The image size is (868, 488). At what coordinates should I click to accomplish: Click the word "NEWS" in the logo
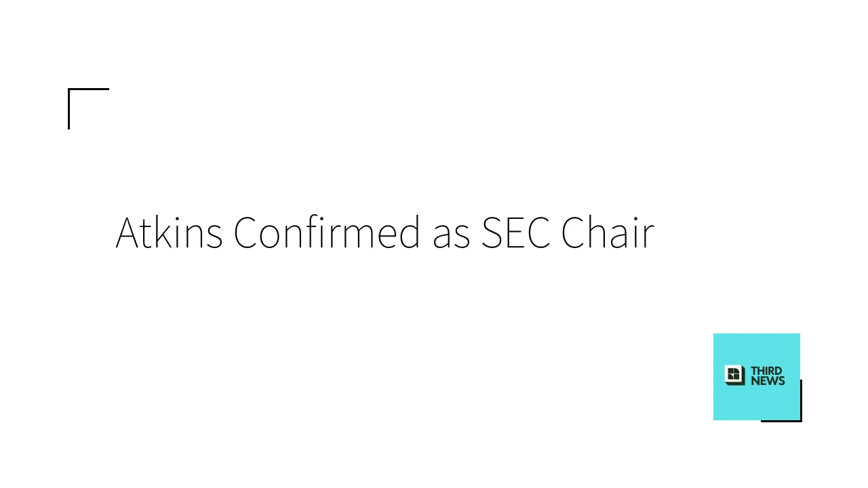[x=768, y=381]
